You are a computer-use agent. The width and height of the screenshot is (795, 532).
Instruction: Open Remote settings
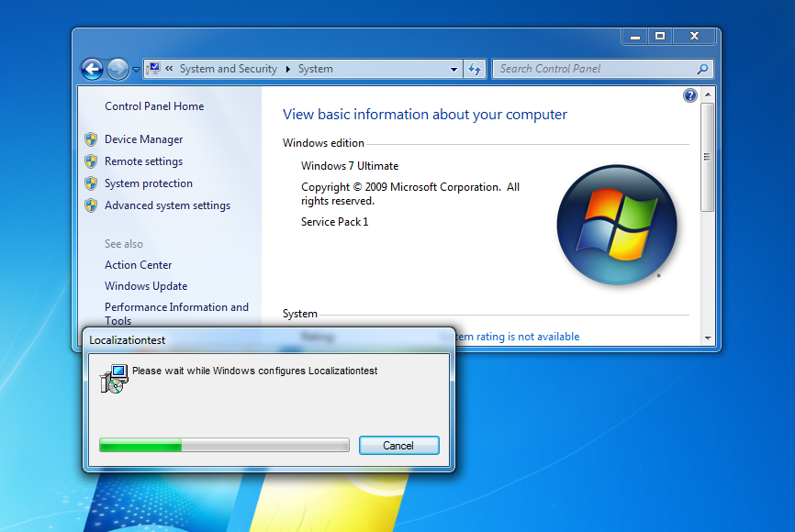coord(143,161)
